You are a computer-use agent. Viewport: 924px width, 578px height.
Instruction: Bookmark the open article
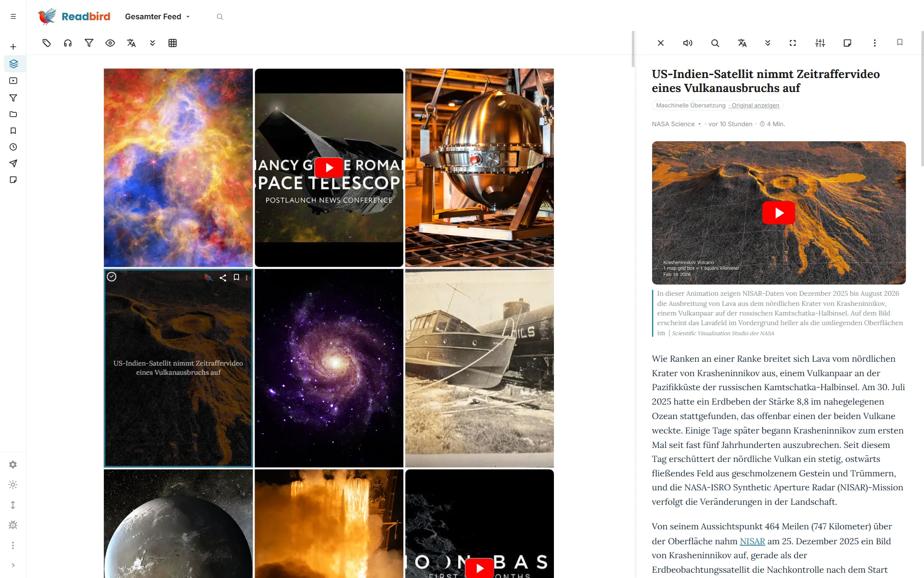pos(900,42)
